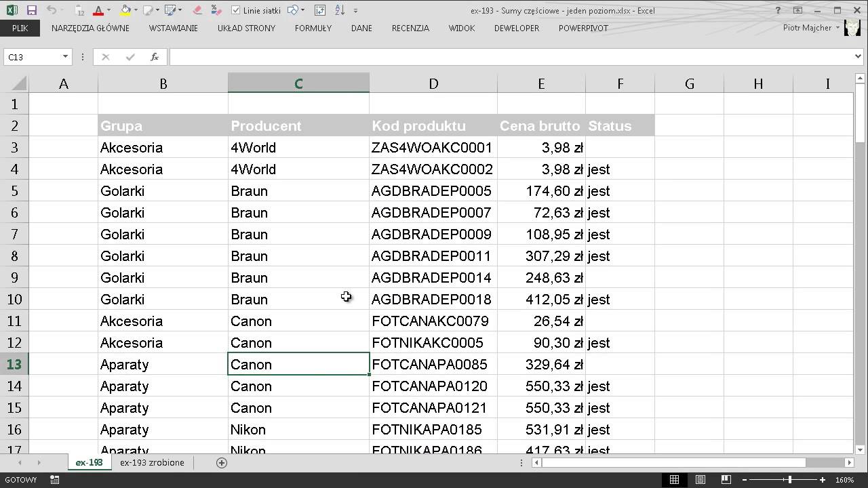Expand the formula bar chevron
The width and height of the screenshot is (868, 488).
(x=859, y=57)
